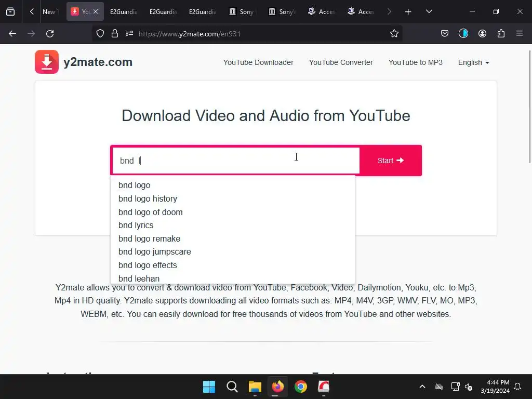Expand the list all tabs dropdown
This screenshot has height=399, width=532.
click(x=429, y=11)
